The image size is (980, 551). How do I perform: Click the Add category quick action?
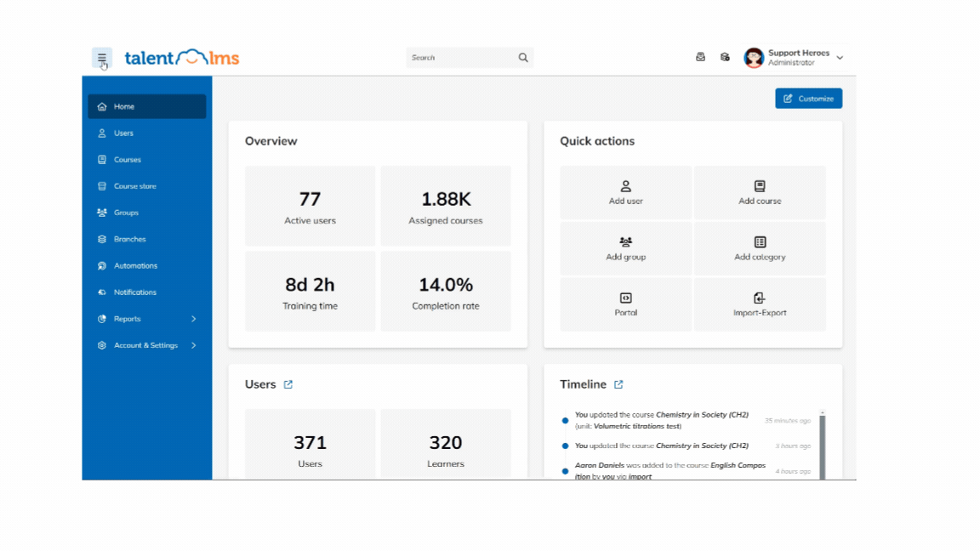coord(760,248)
